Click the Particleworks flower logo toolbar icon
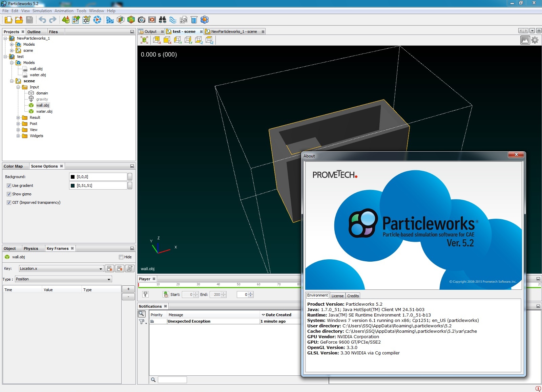This screenshot has width=542, height=392. pyautogui.click(x=205, y=20)
